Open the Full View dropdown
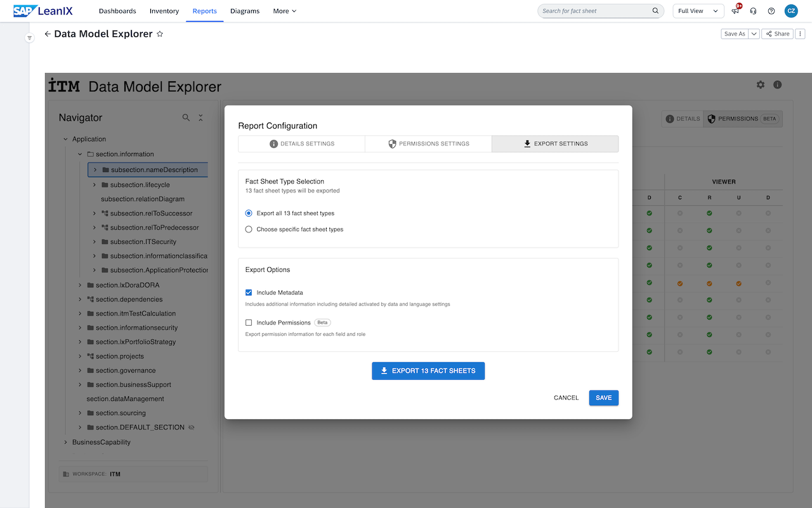Screen dimensions: 812x508 pos(698,11)
